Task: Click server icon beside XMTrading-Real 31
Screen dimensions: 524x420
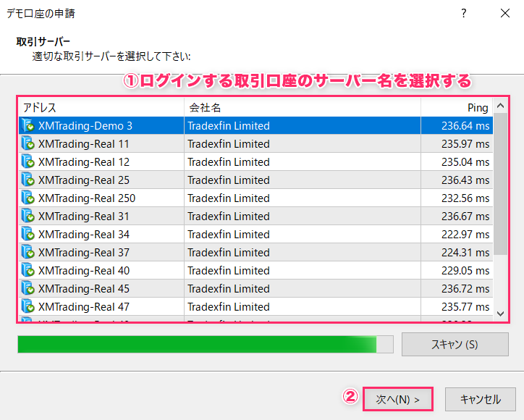Action: pos(28,216)
